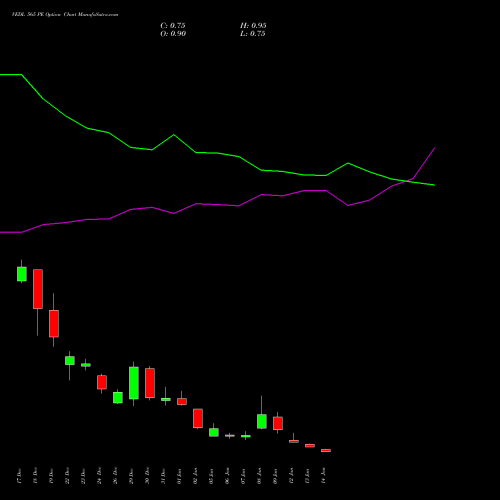Click the green candle for 17 Dec

click(22, 274)
